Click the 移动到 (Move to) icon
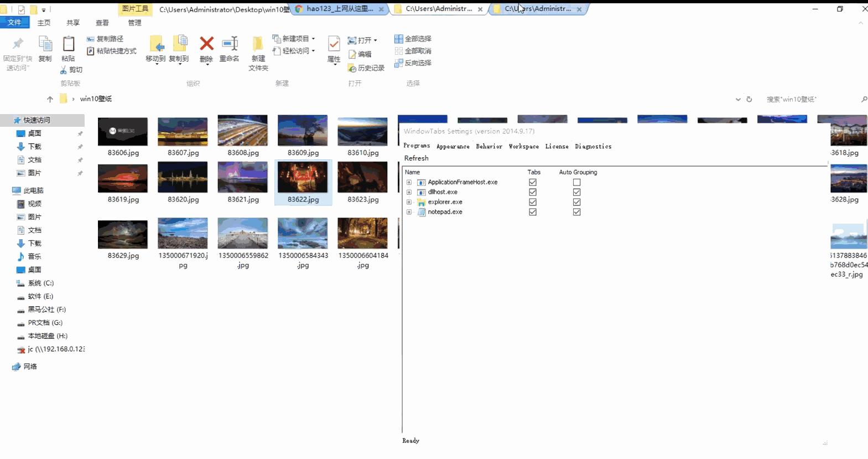The height and width of the screenshot is (459, 868). pos(156,44)
